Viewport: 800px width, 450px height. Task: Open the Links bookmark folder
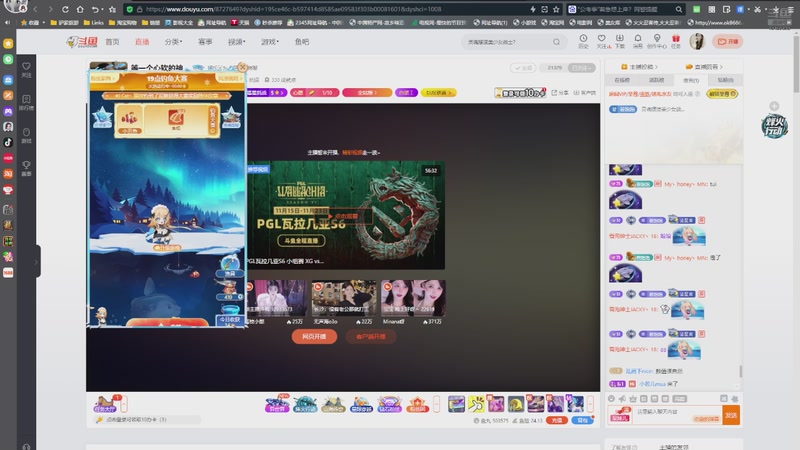tap(94, 22)
